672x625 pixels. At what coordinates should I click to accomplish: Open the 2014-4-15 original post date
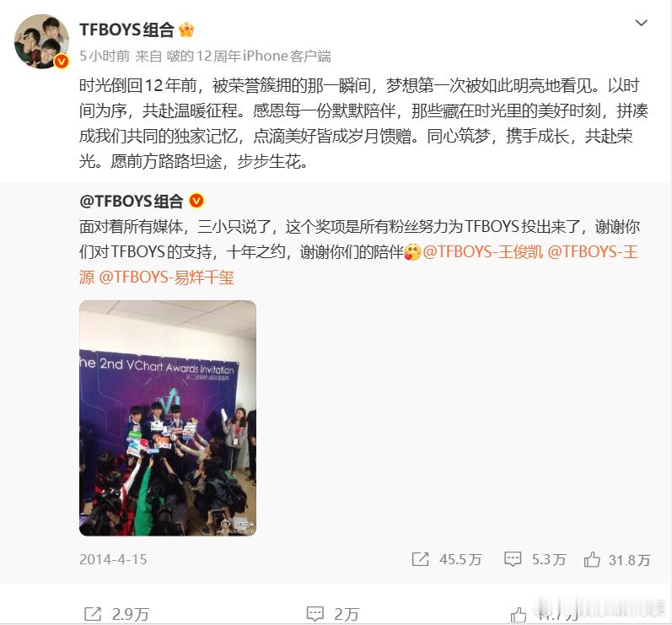coord(113,559)
